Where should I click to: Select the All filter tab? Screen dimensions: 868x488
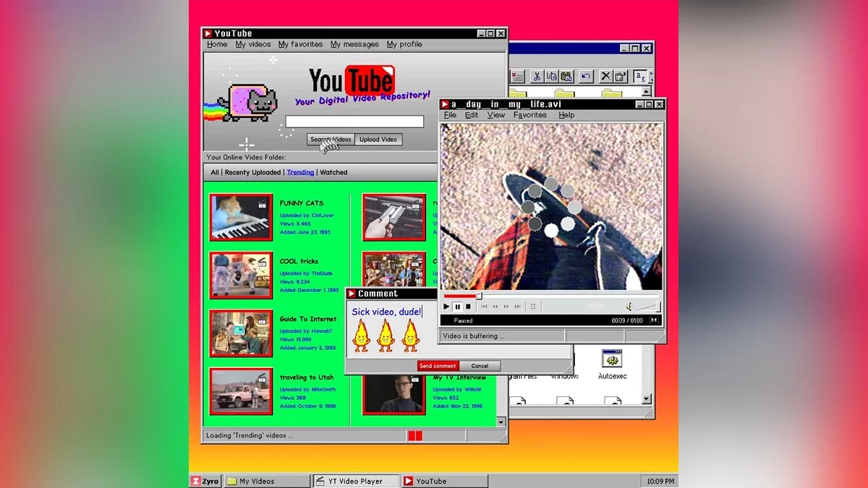point(215,173)
